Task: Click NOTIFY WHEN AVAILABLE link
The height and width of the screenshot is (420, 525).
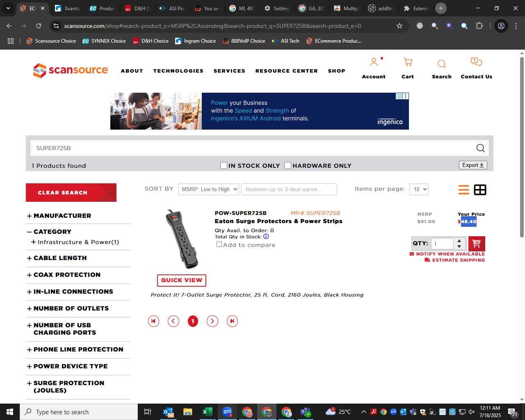Action: coord(447,254)
